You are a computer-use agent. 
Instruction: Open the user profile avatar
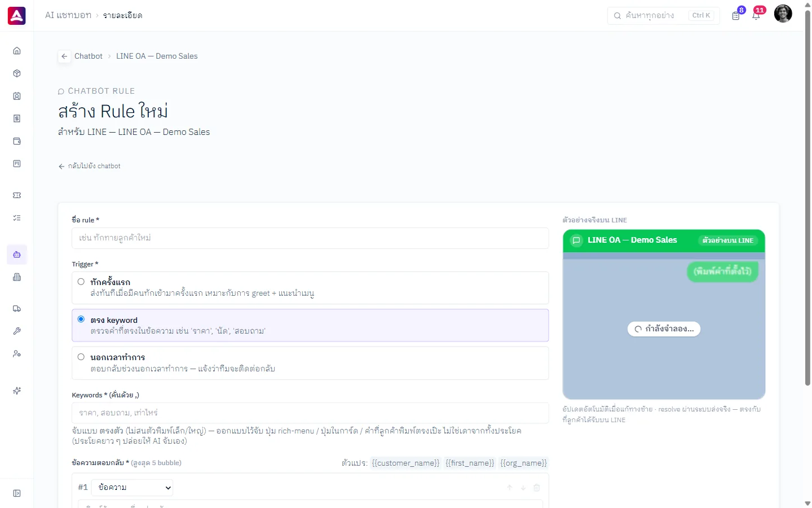click(783, 14)
